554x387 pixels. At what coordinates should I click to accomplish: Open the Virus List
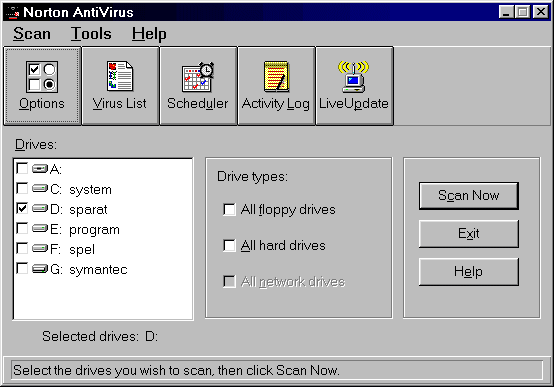pyautogui.click(x=120, y=86)
